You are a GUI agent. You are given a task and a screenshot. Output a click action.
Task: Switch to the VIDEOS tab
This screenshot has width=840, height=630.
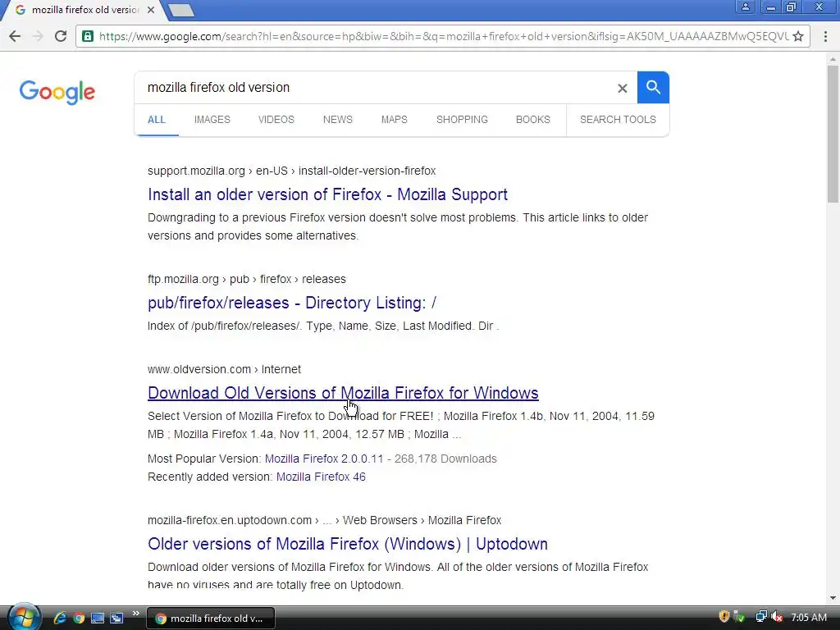point(276,120)
